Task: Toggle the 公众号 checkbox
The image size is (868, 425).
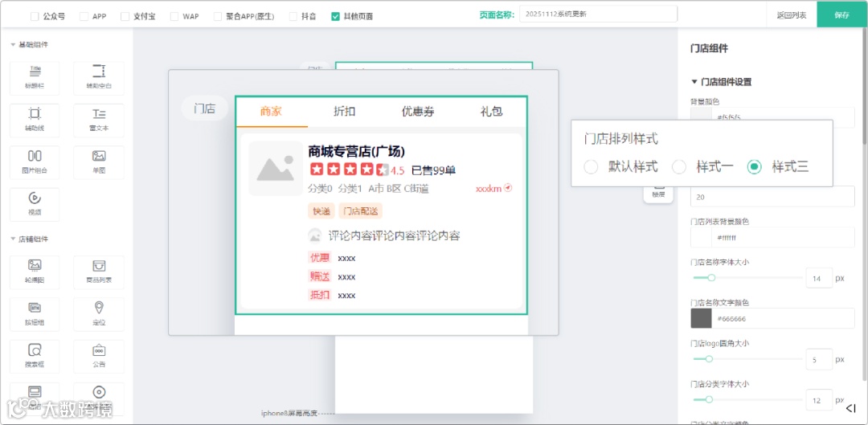Action: 35,17
